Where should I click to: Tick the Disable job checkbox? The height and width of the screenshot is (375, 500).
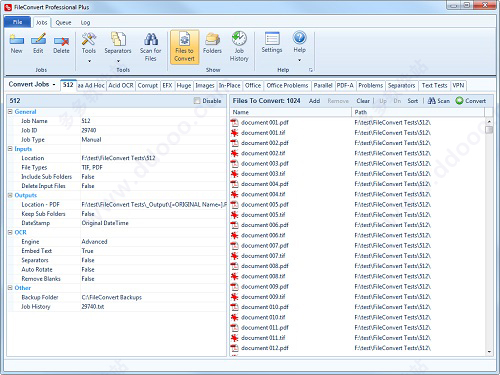click(x=197, y=101)
